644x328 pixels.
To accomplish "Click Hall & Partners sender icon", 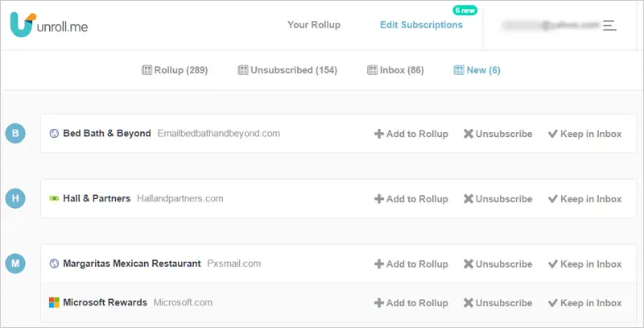I will click(54, 198).
